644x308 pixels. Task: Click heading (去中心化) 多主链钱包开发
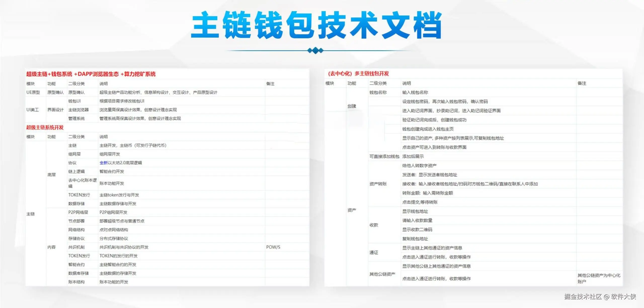[x=358, y=74]
